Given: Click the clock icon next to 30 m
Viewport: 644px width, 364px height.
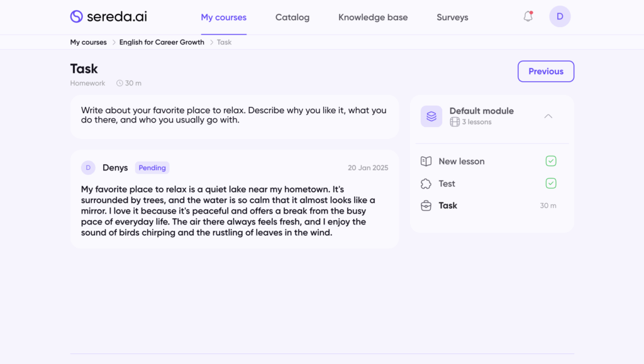Looking at the screenshot, I should click(x=119, y=84).
